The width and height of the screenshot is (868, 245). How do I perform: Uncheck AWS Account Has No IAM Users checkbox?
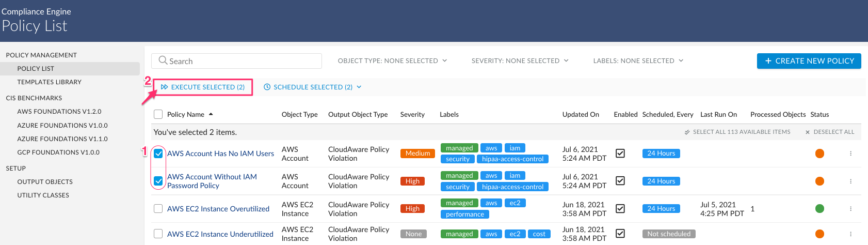[158, 154]
